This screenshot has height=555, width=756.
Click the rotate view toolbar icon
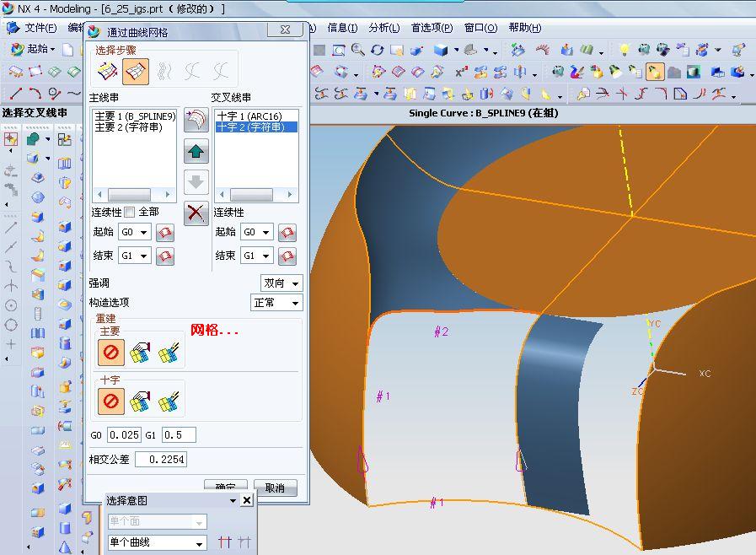(377, 50)
